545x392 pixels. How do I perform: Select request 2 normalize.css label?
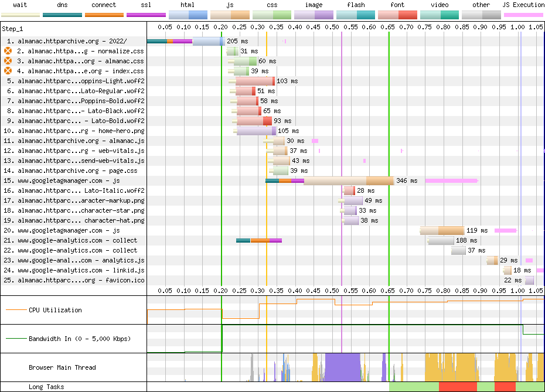pos(80,51)
